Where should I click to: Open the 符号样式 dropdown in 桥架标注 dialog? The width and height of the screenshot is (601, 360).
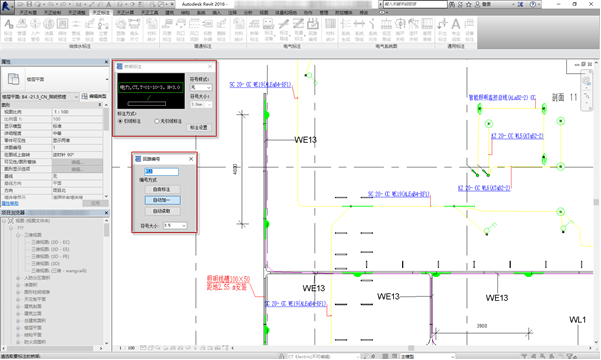201,87
